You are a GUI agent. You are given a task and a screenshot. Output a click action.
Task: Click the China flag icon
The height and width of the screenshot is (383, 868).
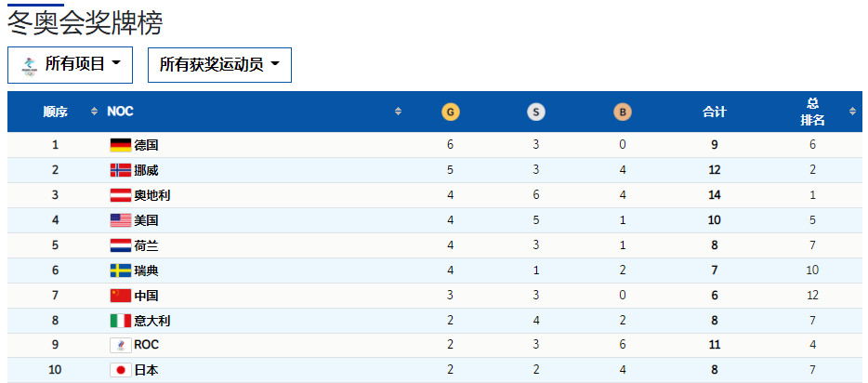[121, 295]
